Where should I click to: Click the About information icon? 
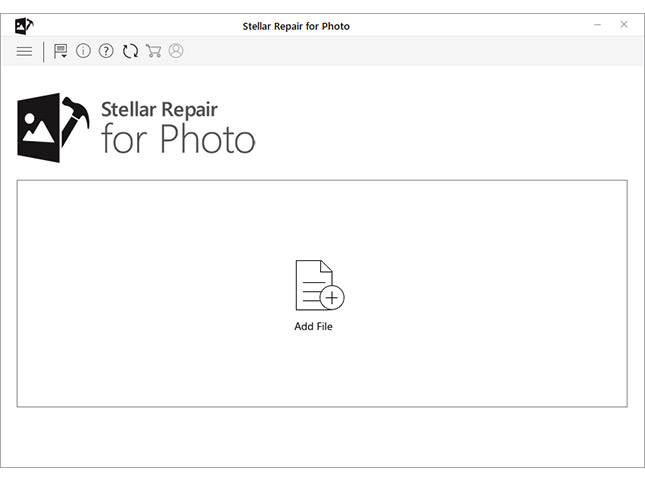[x=83, y=51]
